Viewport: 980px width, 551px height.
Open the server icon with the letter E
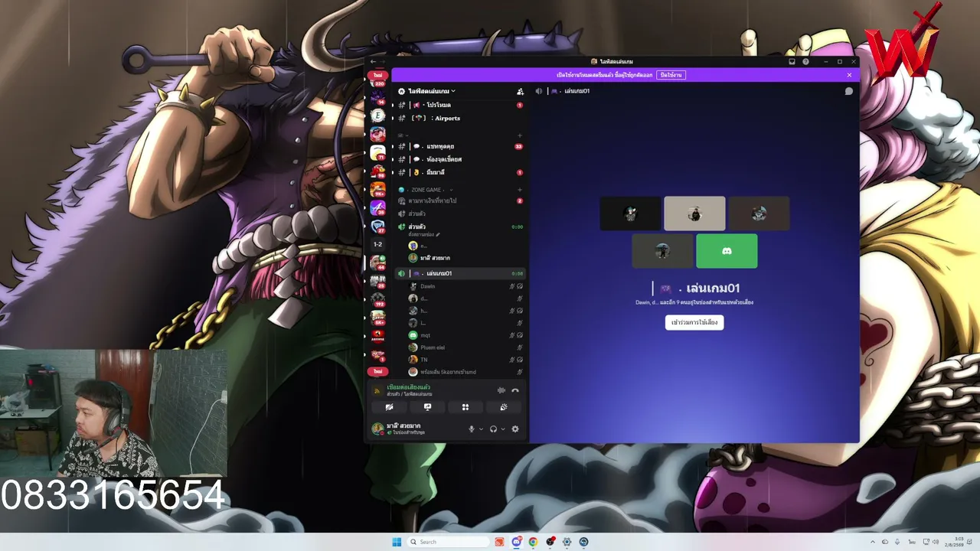click(x=377, y=116)
